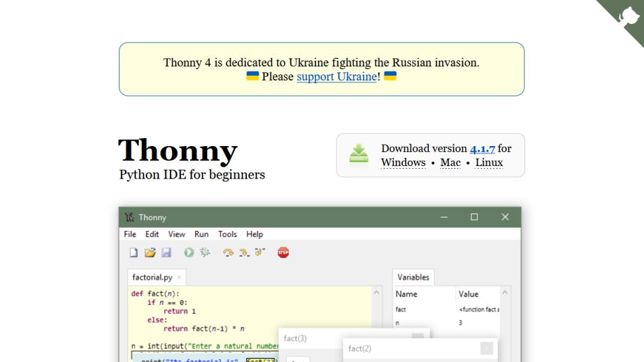Image resolution: width=644 pixels, height=362 pixels.
Task: Click the Name column header
Action: 406,294
